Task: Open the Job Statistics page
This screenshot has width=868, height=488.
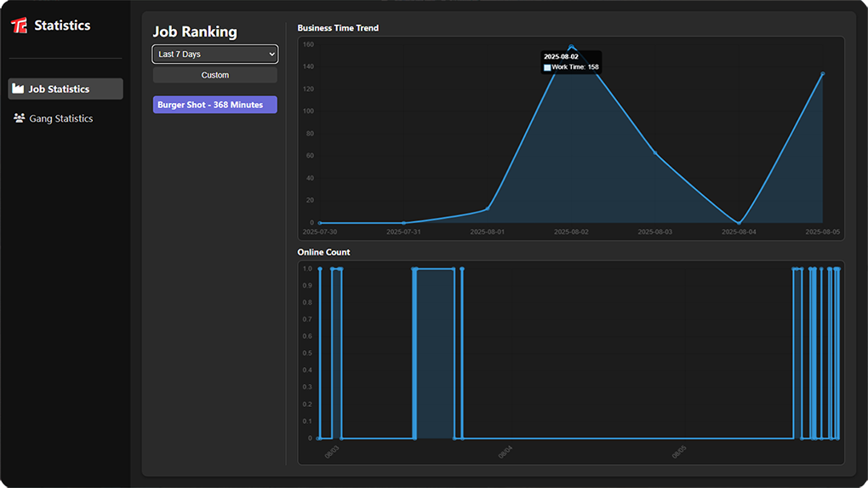Action: click(66, 89)
